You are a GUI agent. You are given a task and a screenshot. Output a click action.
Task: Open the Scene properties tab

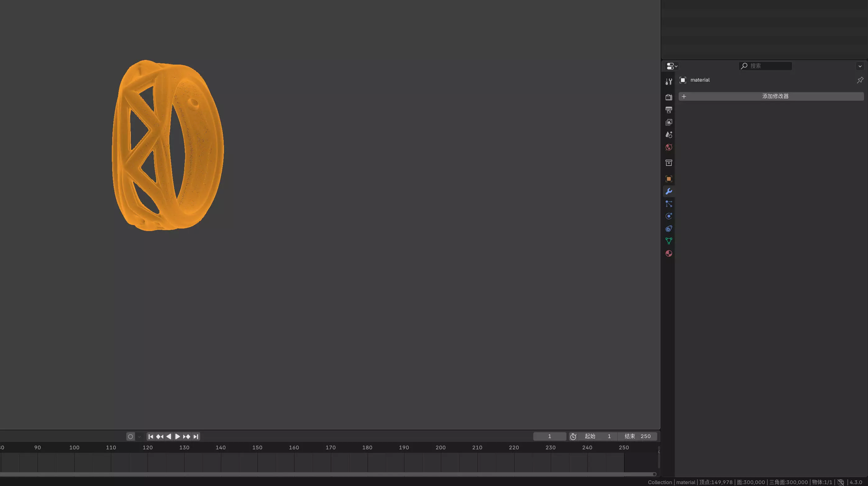coord(669,135)
